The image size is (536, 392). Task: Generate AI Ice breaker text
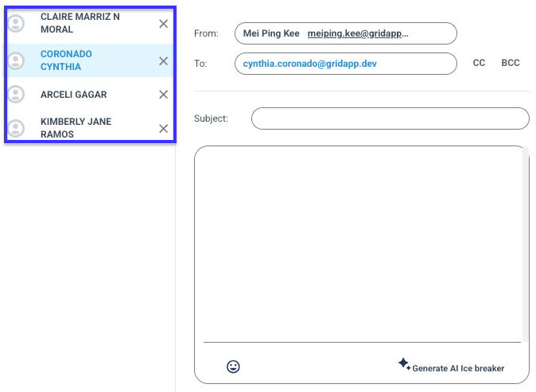(458, 368)
